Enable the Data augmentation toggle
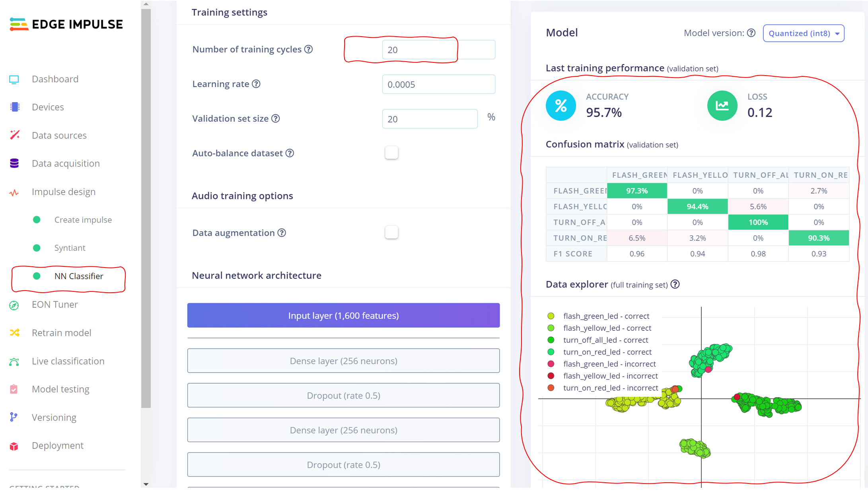This screenshot has width=868, height=491. (391, 233)
